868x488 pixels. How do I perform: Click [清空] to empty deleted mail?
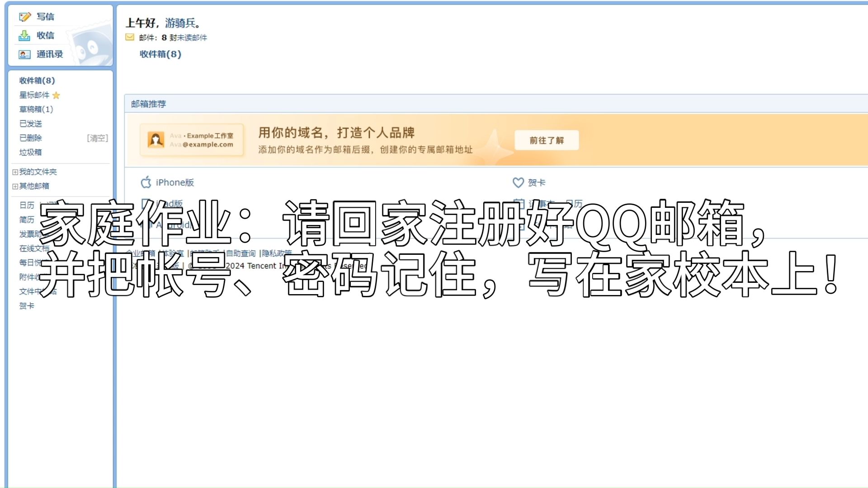tap(97, 138)
